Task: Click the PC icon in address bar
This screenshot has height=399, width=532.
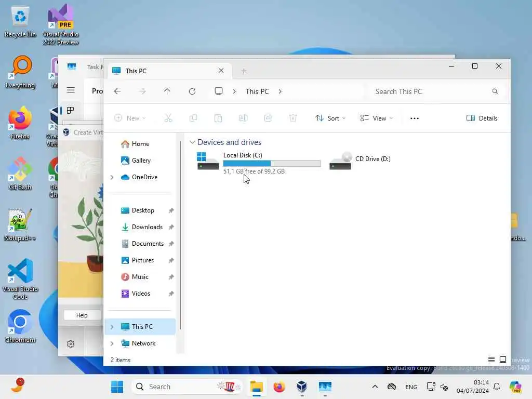Action: 219,91
